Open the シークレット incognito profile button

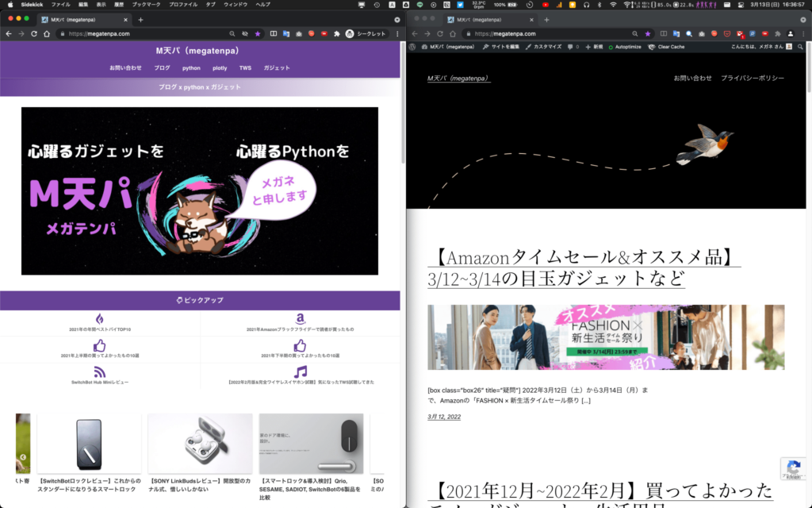[x=366, y=33]
